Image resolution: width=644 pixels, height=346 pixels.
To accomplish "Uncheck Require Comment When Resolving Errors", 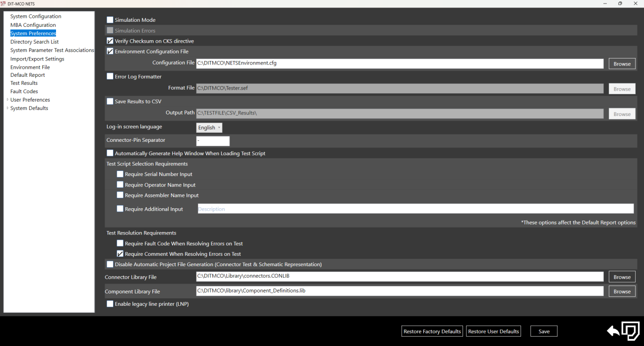I will click(x=120, y=254).
